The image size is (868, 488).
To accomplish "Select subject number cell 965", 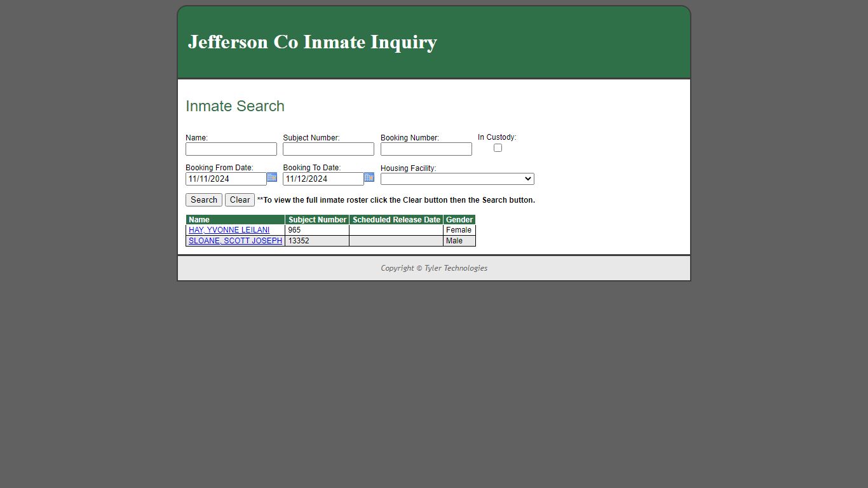I will [317, 230].
